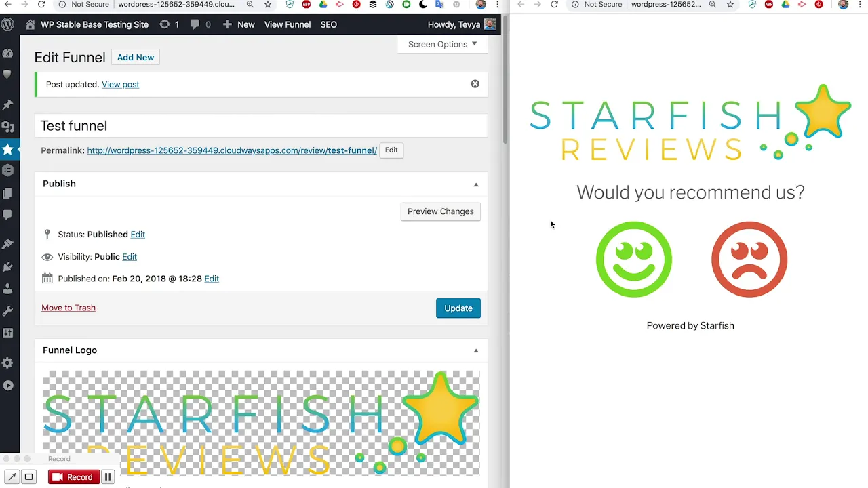Click the left browser address bar
This screenshot has width=868, height=488.
176,5
